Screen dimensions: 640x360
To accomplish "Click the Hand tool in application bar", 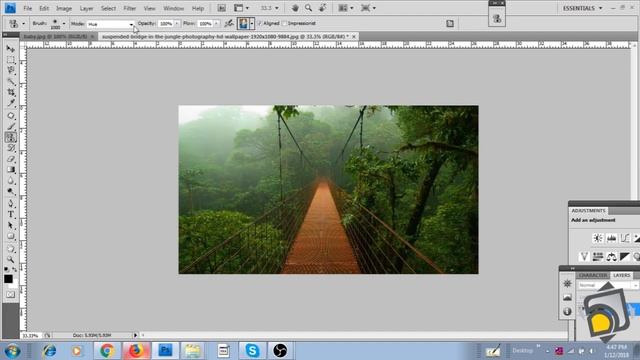I will (x=295, y=8).
